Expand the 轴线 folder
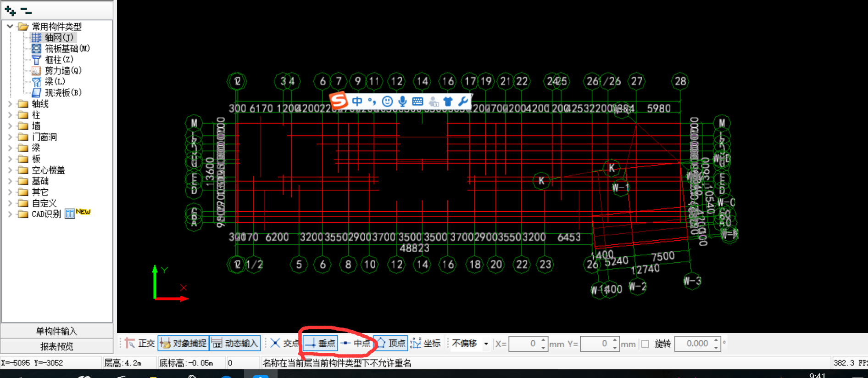 10,104
